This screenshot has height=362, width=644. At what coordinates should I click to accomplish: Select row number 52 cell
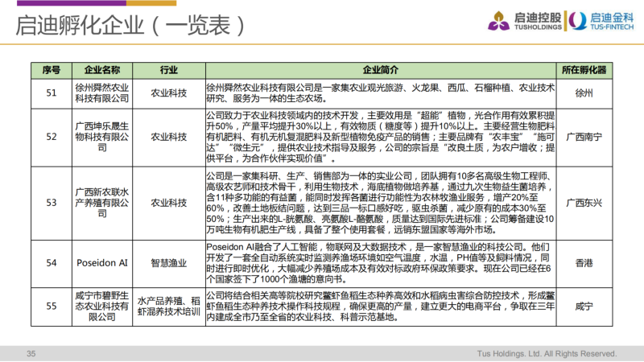(x=52, y=137)
